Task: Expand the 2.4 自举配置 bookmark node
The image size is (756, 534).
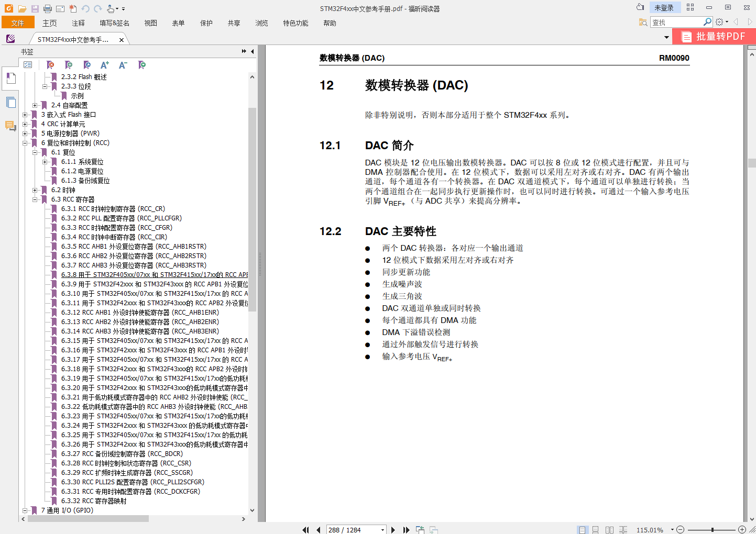Action: pos(35,105)
